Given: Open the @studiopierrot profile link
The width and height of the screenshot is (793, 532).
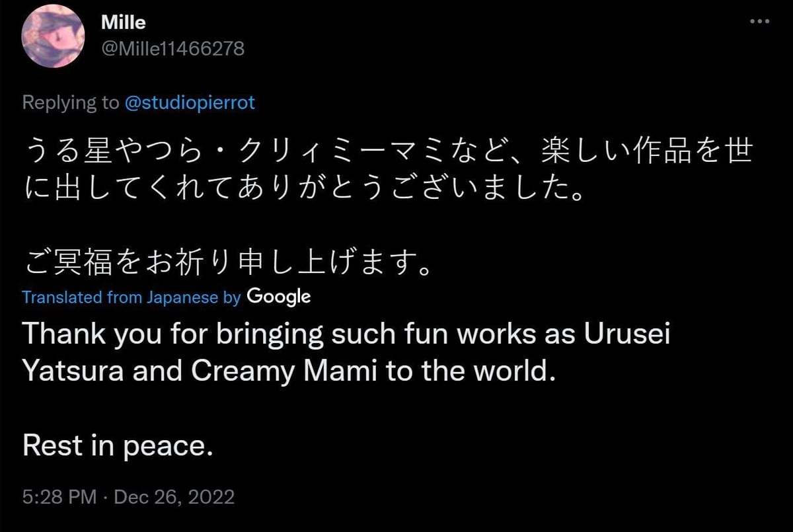Looking at the screenshot, I should [x=190, y=102].
